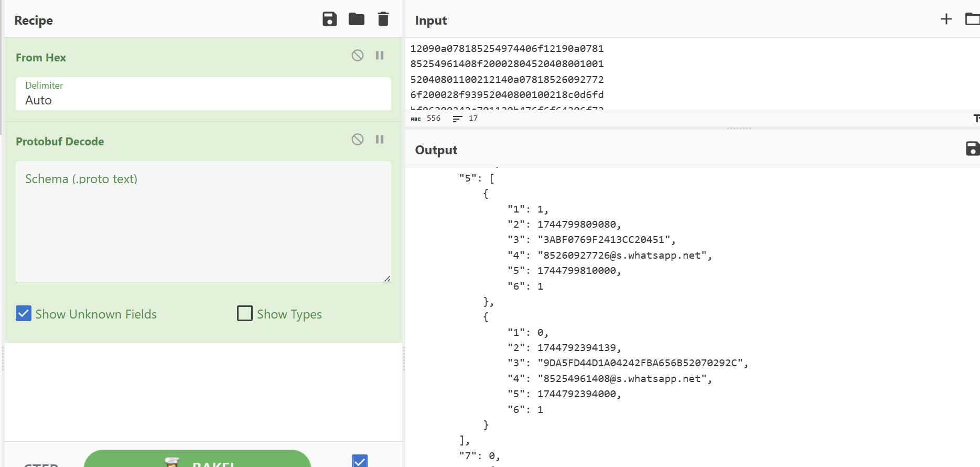980x467 pixels.
Task: Save the current recipe
Action: [329, 19]
